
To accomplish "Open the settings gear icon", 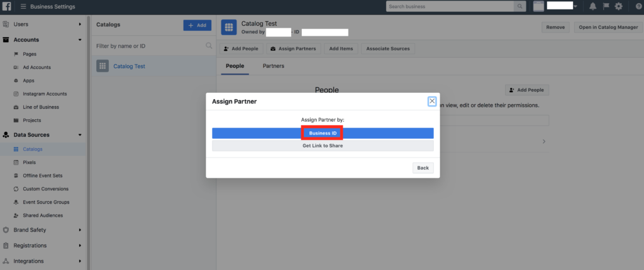I will [x=618, y=6].
